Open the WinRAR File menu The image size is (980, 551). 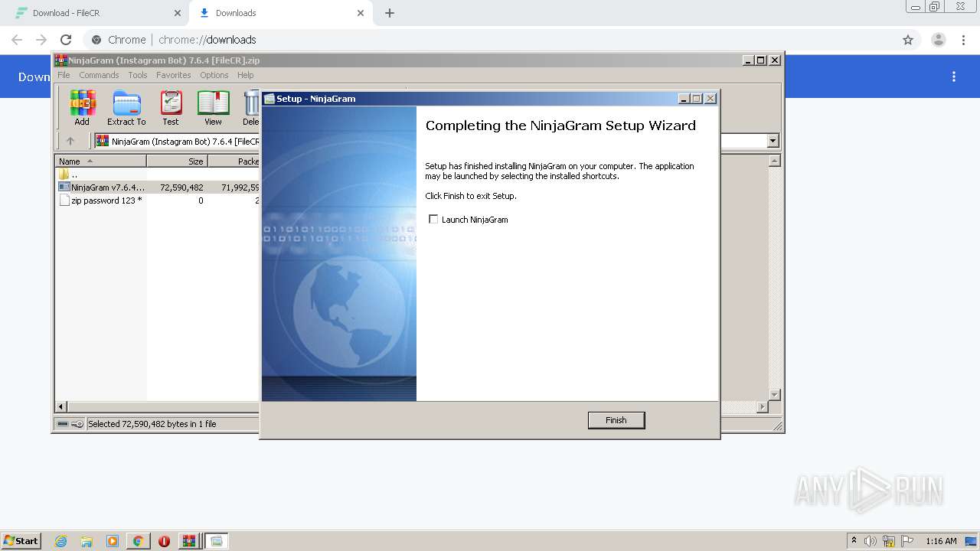click(x=64, y=75)
